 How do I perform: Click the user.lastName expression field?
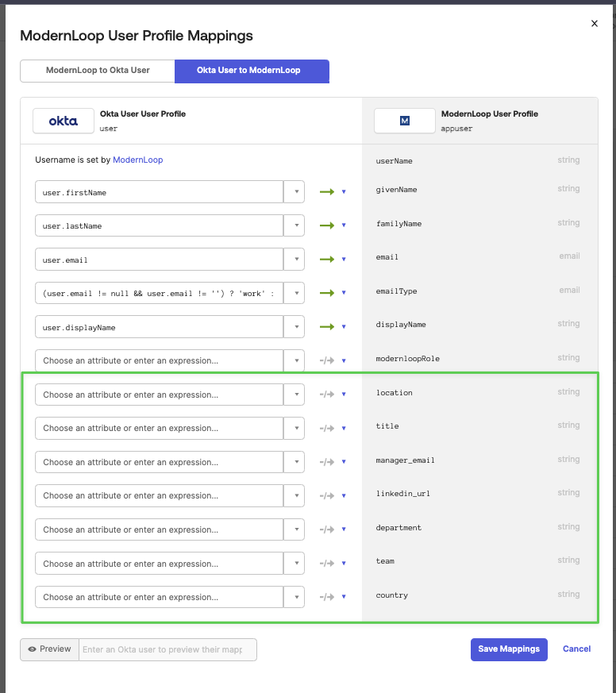point(159,225)
